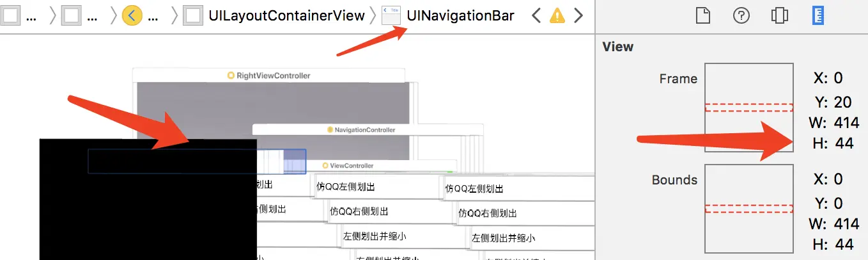
Task: Click the View section header
Action: 618,46
